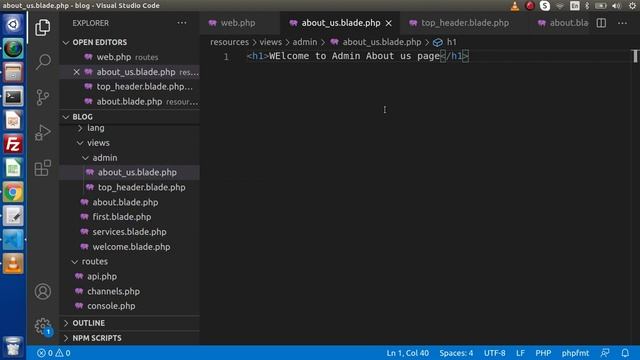Split the editor to the right

point(601,23)
